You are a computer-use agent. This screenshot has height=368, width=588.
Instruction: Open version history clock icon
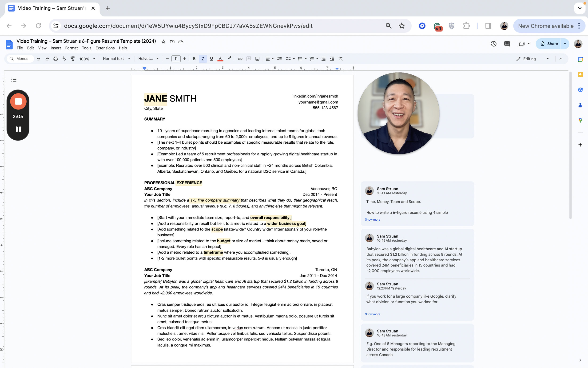493,44
